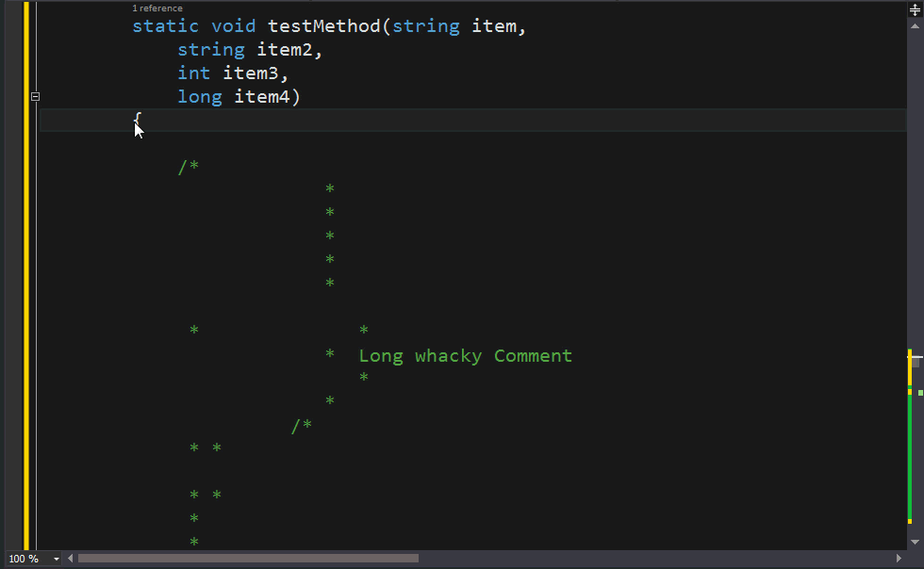Click the vertical scrollbar up arrow
The width and height of the screenshot is (924, 569).
[915, 26]
